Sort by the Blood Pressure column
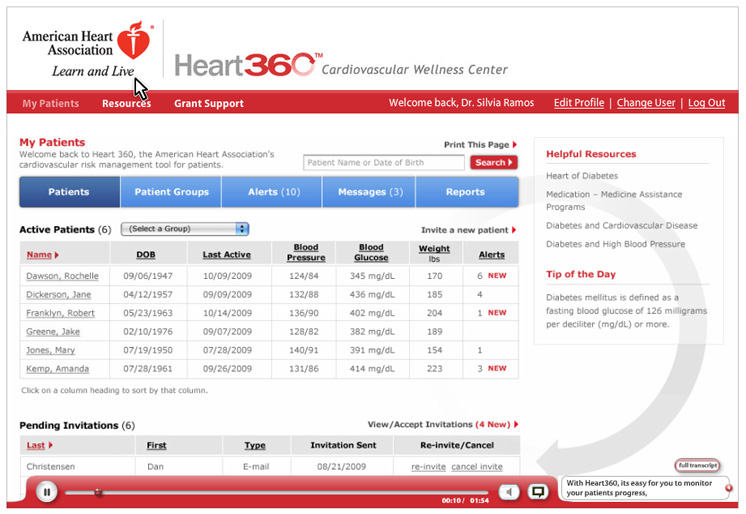Viewport: 746px width, 514px height. pyautogui.click(x=306, y=252)
